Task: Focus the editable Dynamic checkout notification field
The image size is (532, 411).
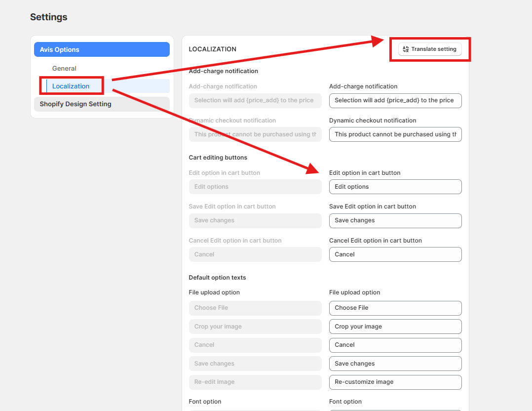Action: 395,134
